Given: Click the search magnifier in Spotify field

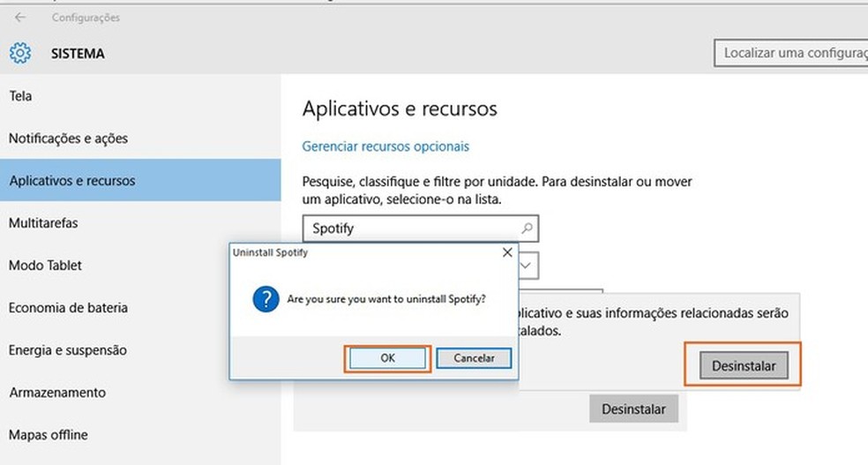Looking at the screenshot, I should click(x=527, y=228).
